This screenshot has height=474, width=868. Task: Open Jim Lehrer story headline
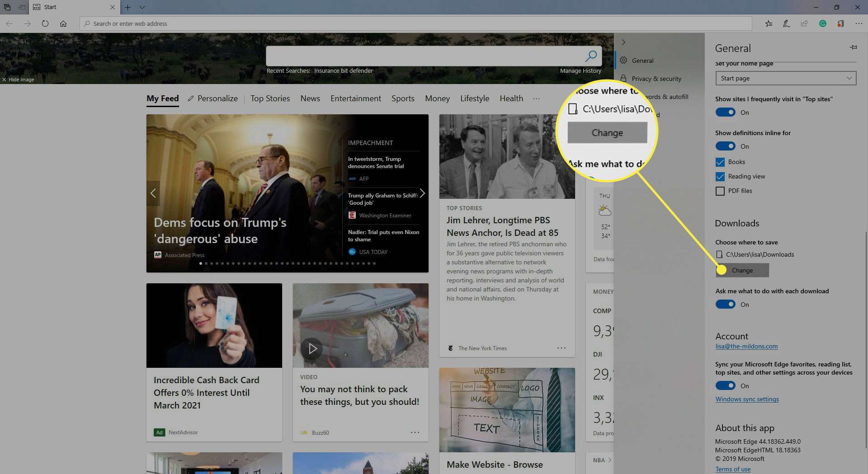502,226
